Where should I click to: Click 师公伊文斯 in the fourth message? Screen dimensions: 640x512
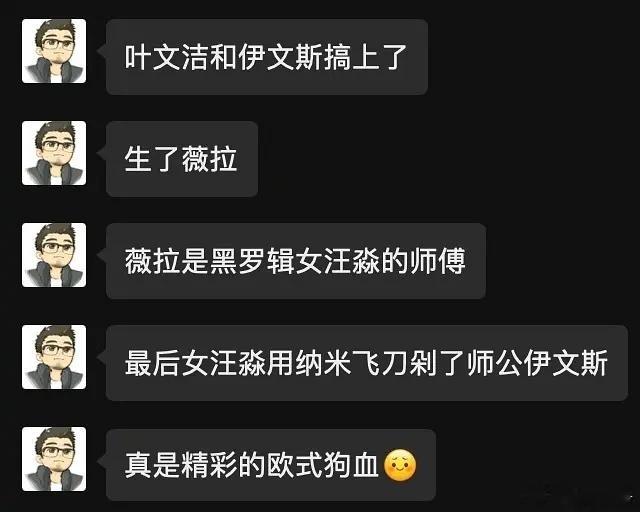[538, 363]
